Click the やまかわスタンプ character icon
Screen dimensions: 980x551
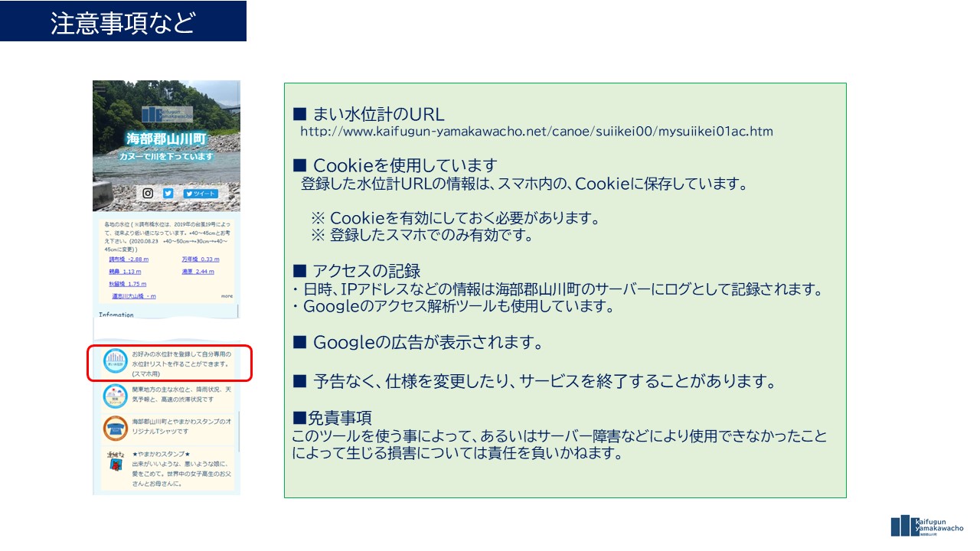click(115, 463)
